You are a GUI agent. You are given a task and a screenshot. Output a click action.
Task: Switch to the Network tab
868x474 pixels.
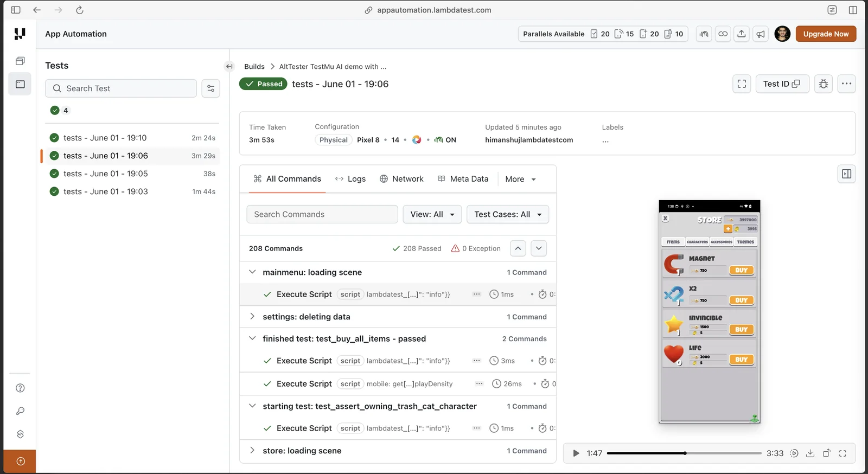[x=401, y=179]
